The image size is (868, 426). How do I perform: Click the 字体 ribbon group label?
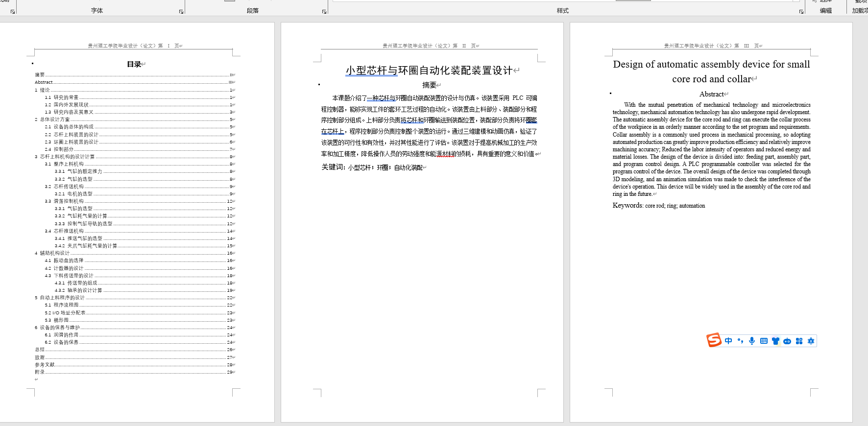pos(97,10)
